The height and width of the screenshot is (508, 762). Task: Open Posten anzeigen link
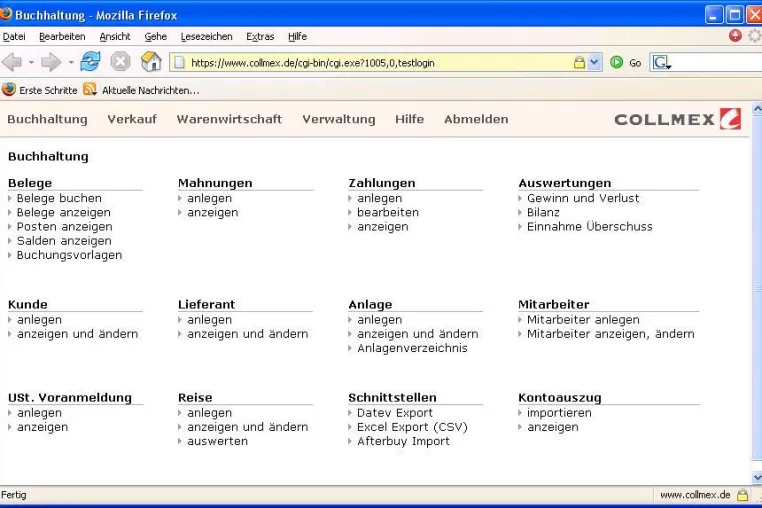pos(65,227)
